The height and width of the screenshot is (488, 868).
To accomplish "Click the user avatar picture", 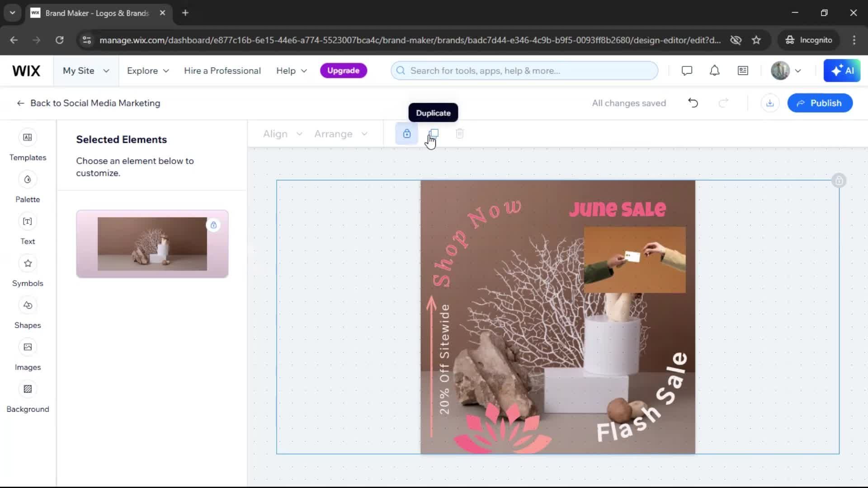I will click(780, 70).
